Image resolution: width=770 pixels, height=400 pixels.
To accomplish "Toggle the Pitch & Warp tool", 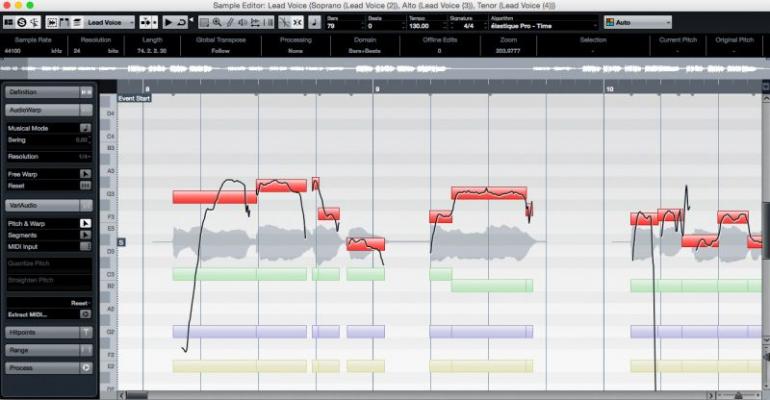I will coord(85,223).
